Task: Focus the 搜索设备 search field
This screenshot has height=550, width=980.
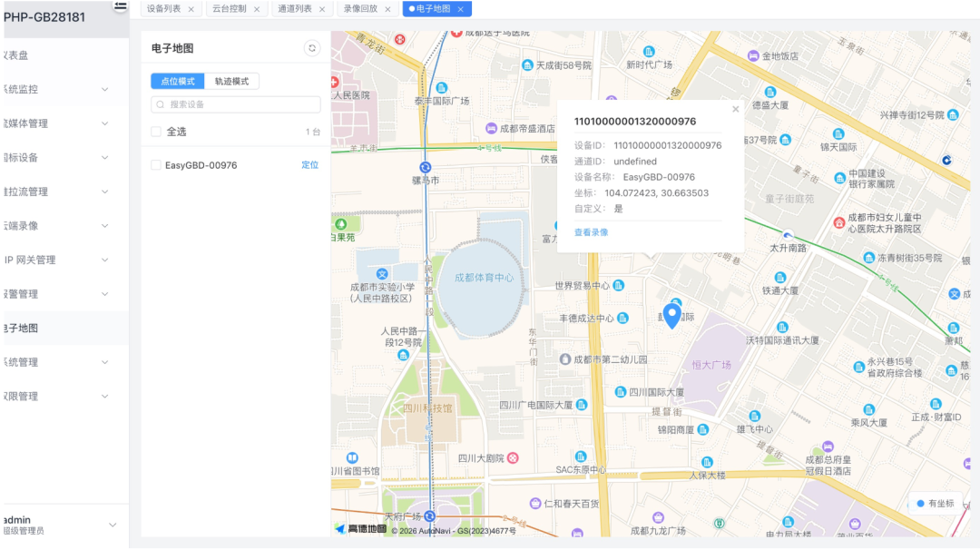Action: [x=236, y=104]
